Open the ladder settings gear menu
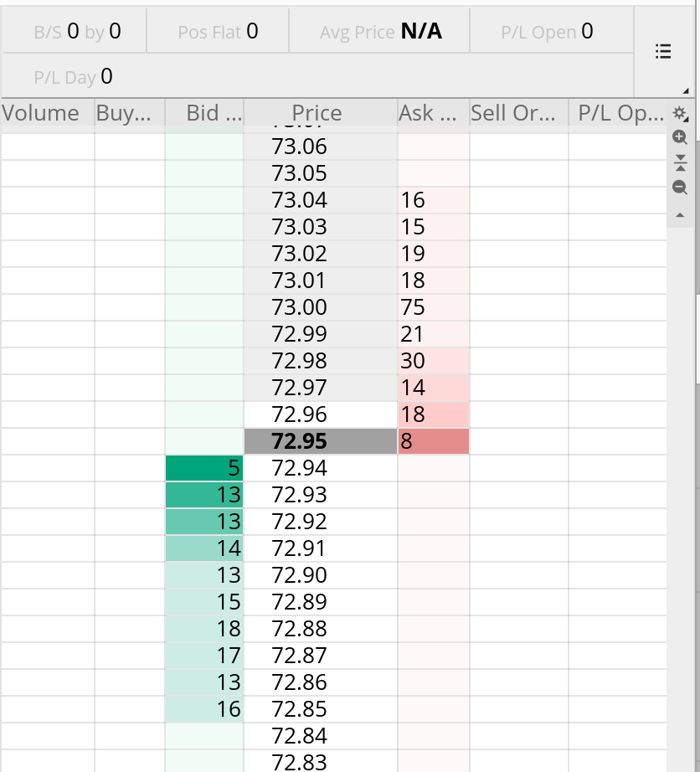The height and width of the screenshot is (772, 700). (679, 113)
